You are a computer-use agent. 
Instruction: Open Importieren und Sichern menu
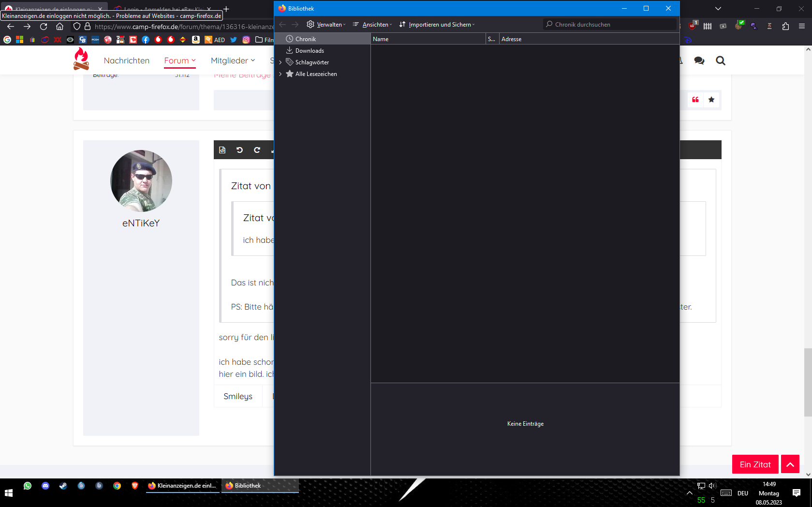coord(437,25)
